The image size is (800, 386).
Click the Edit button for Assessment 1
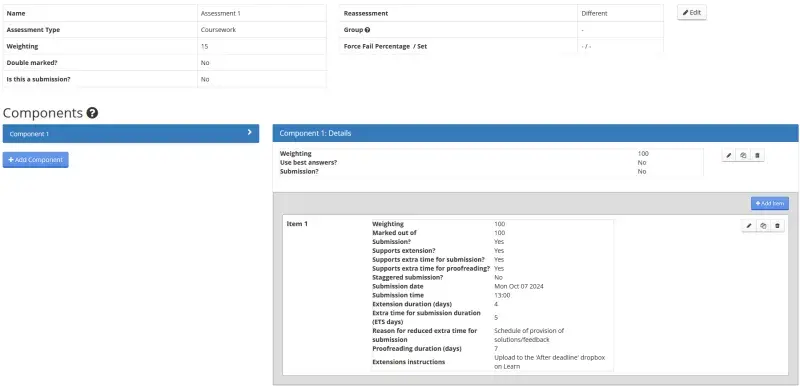[x=692, y=13]
